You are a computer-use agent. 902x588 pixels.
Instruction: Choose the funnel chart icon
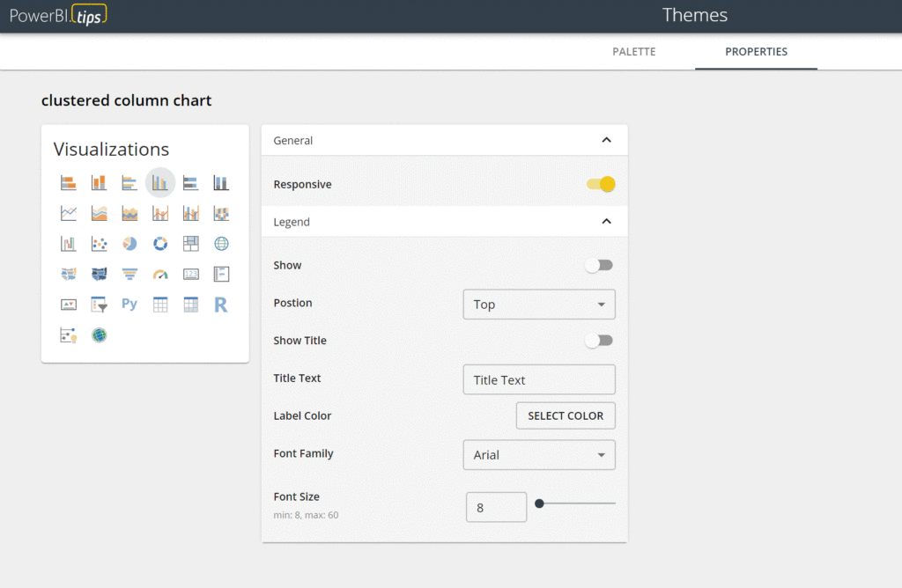[129, 274]
